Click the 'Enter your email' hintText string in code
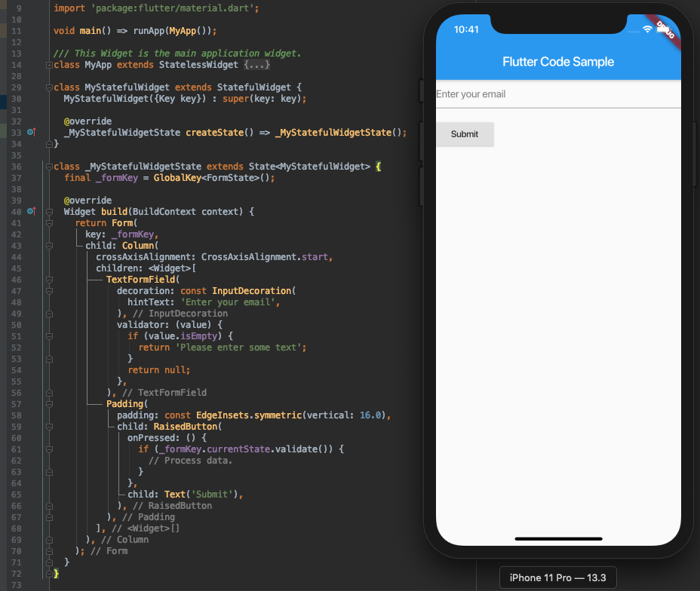700x591 pixels. pos(228,302)
